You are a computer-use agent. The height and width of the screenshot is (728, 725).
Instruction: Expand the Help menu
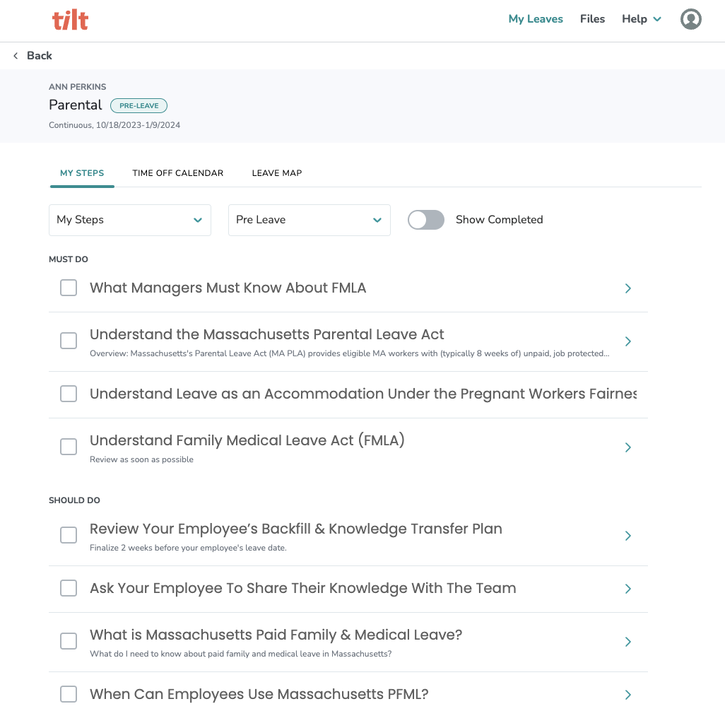tap(641, 19)
